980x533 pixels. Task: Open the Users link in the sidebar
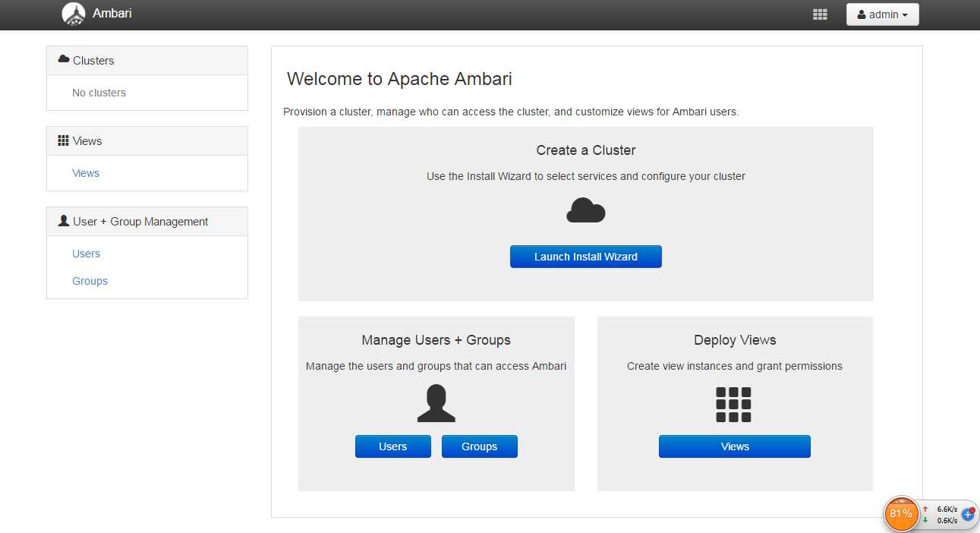click(87, 254)
